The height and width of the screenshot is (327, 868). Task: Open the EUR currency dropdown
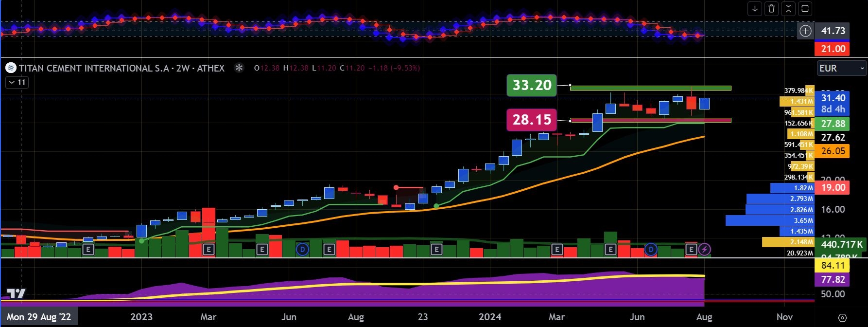click(x=842, y=68)
